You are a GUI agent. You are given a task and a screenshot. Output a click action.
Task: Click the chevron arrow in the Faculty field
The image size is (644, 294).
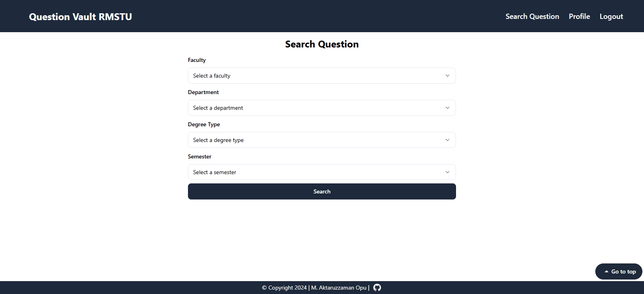point(447,76)
